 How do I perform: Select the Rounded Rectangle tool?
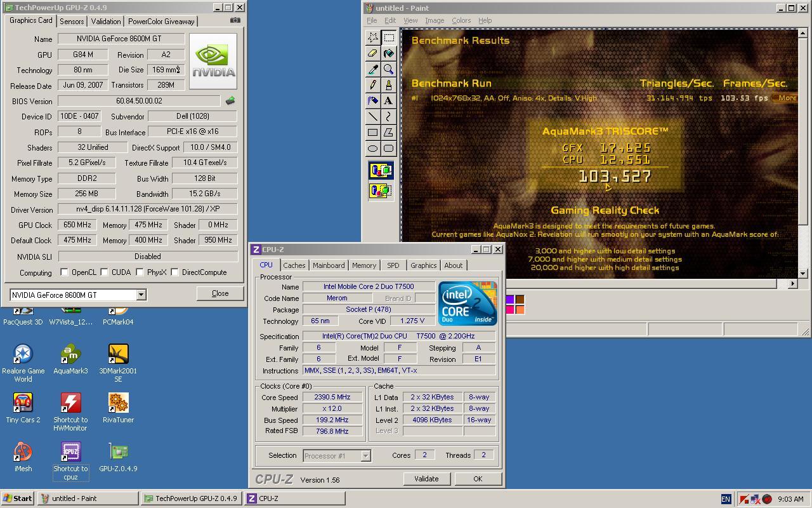tap(388, 149)
